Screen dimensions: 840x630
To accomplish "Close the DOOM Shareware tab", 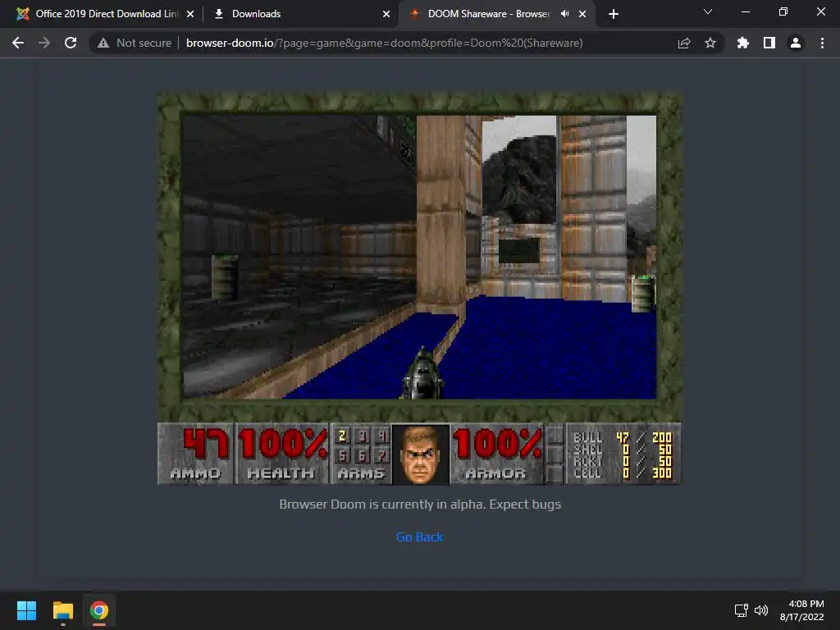I will coord(582,14).
